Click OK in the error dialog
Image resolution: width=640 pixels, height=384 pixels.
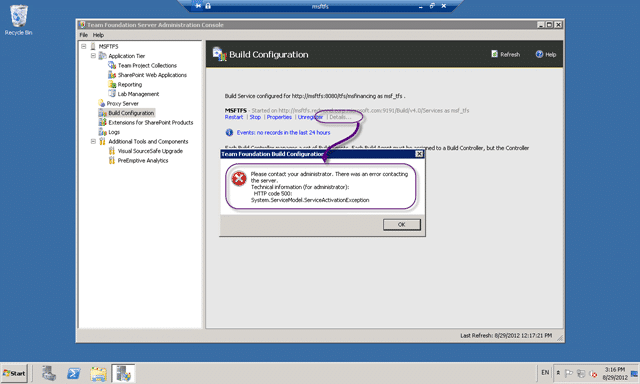402,224
